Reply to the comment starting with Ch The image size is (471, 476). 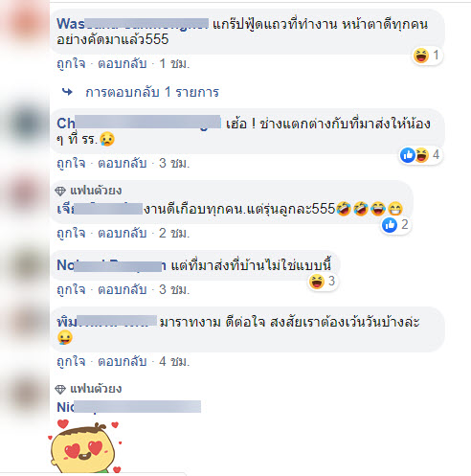click(x=123, y=163)
